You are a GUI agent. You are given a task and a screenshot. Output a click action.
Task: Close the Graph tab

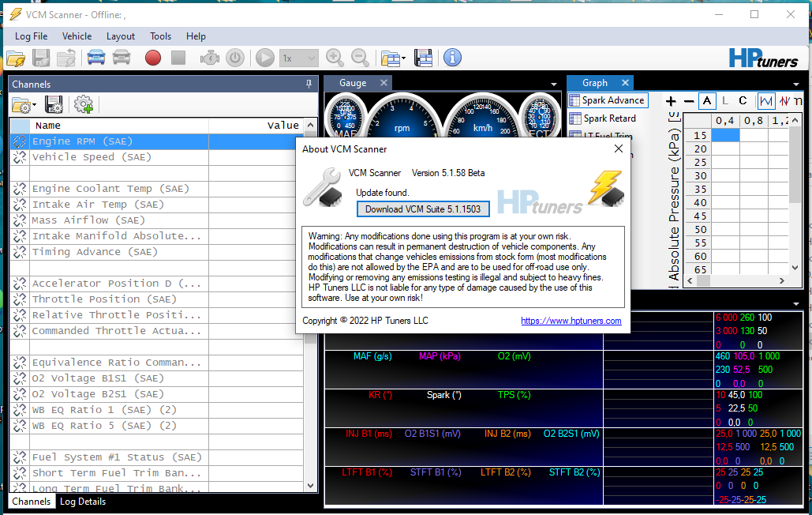tap(625, 83)
